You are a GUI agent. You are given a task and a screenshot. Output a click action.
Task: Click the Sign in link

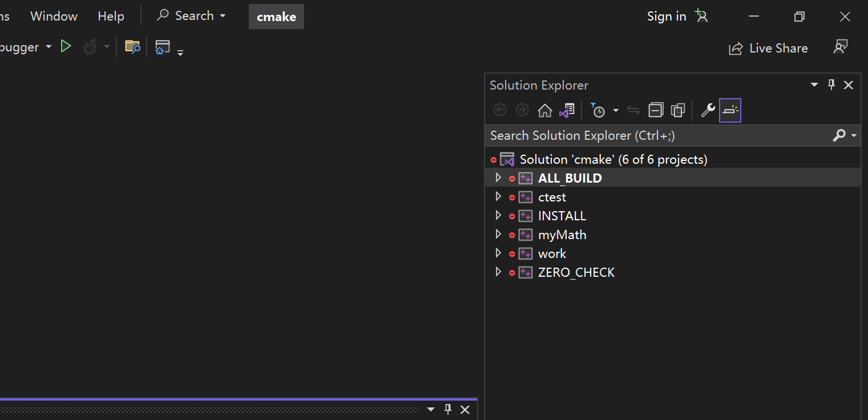[x=667, y=16]
